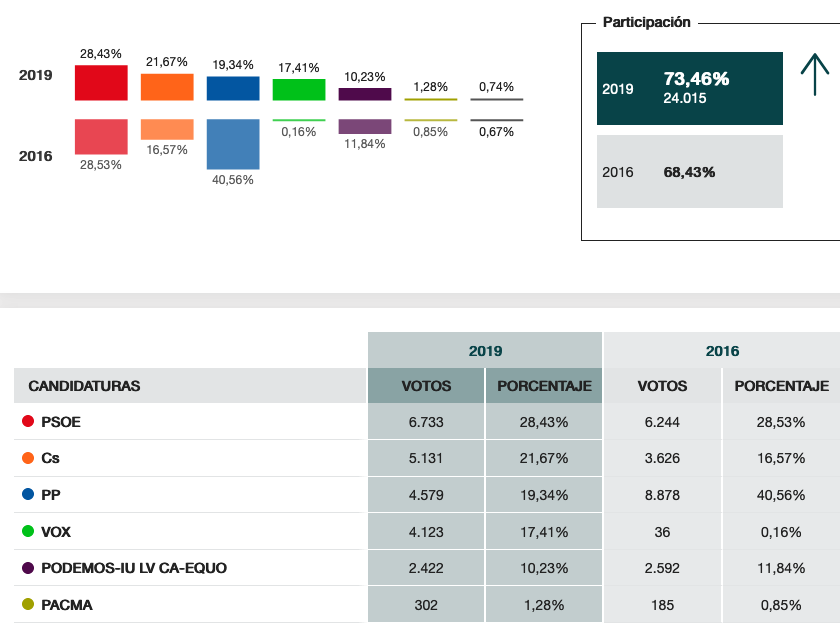Click the blue dot next to PP
Image resolution: width=840 pixels, height=623 pixels.
point(28,494)
